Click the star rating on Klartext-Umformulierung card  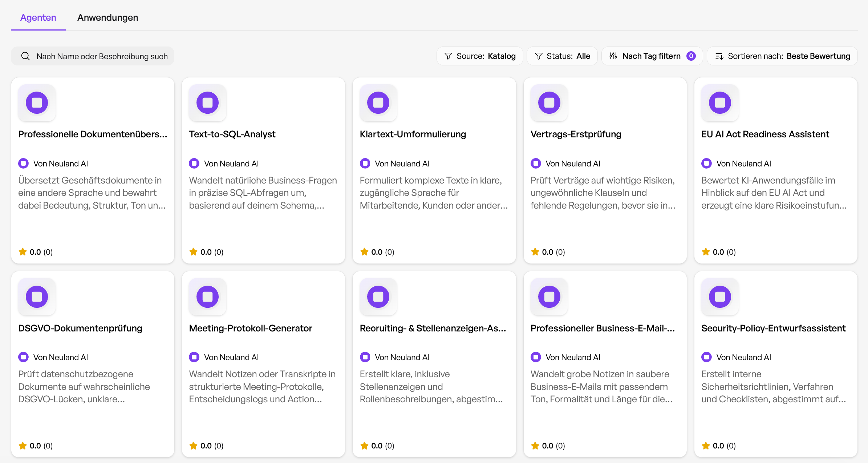pos(377,252)
